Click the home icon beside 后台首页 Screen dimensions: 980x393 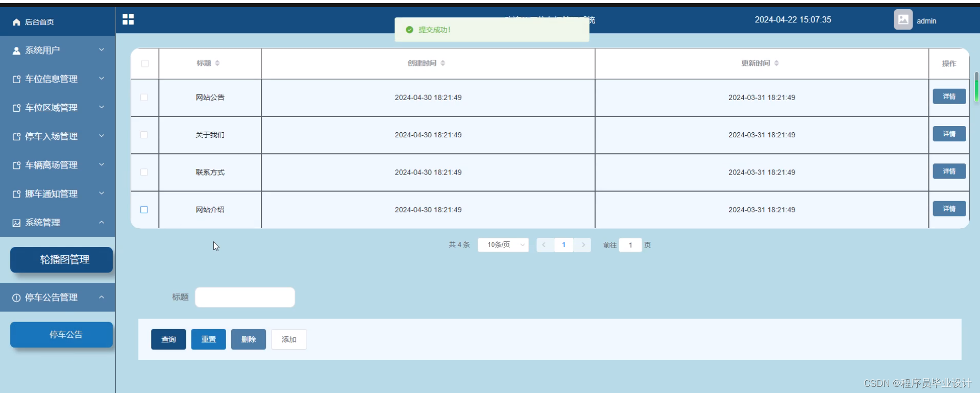pyautogui.click(x=16, y=22)
